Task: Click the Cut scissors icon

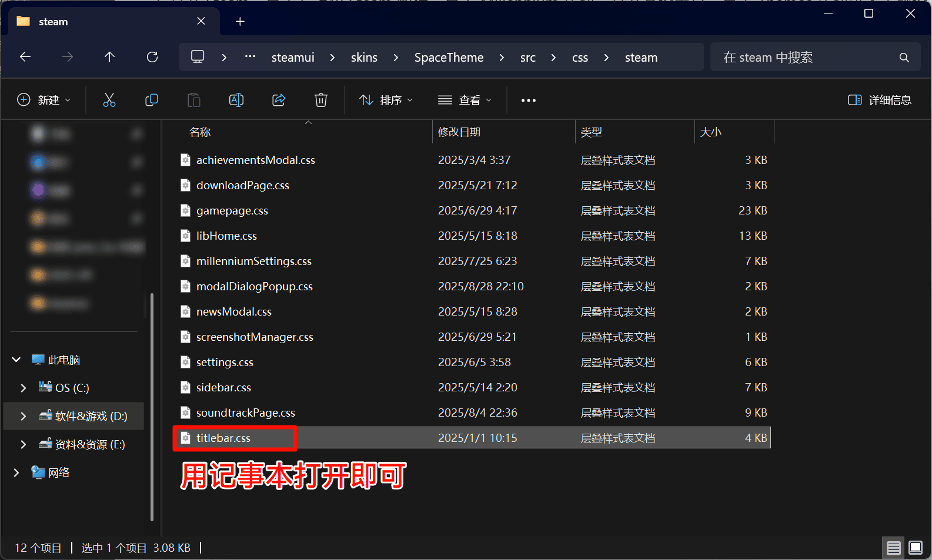Action: pos(109,100)
